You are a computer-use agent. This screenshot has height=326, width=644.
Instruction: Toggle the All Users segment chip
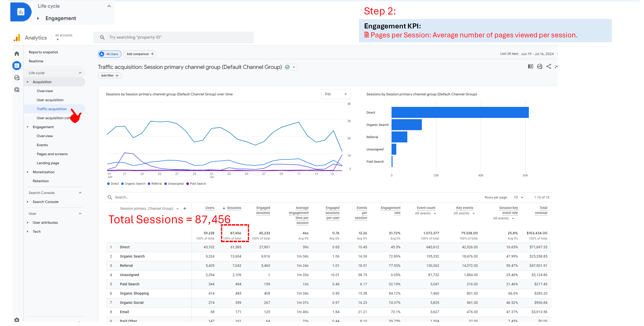pyautogui.click(x=109, y=54)
